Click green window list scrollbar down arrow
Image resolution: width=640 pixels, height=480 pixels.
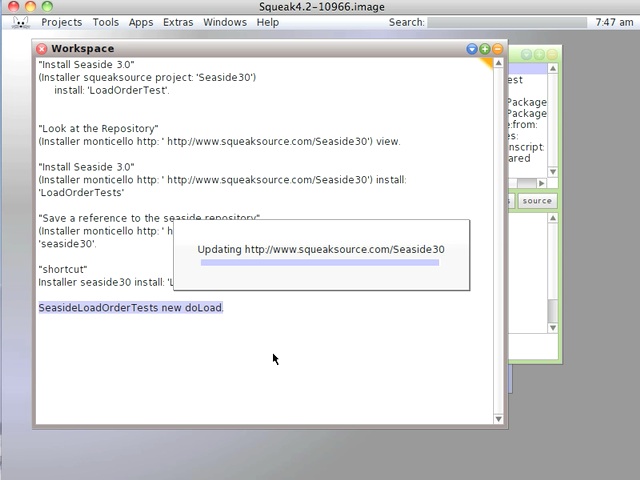point(553,172)
